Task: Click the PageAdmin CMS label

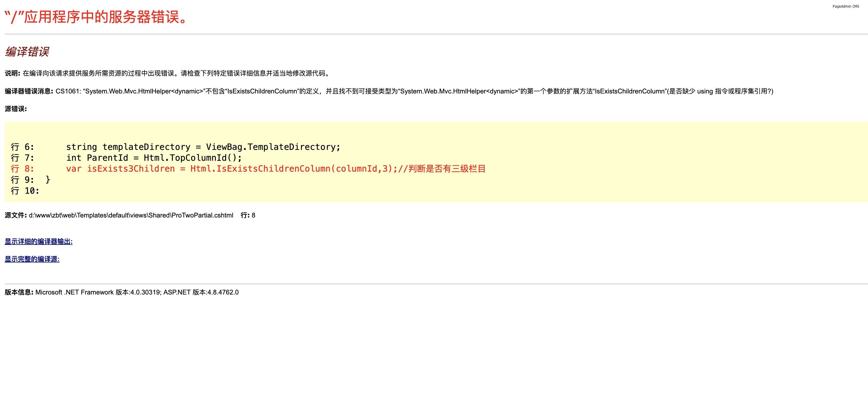Action: pyautogui.click(x=845, y=6)
